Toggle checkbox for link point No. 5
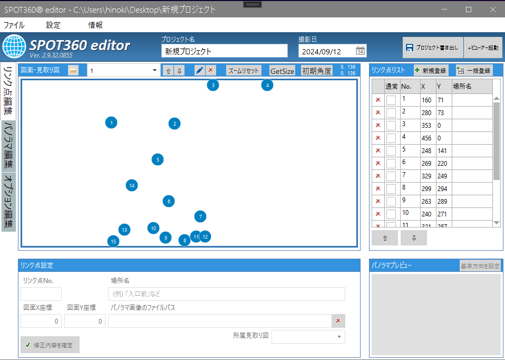The width and height of the screenshot is (505, 360). tap(391, 150)
